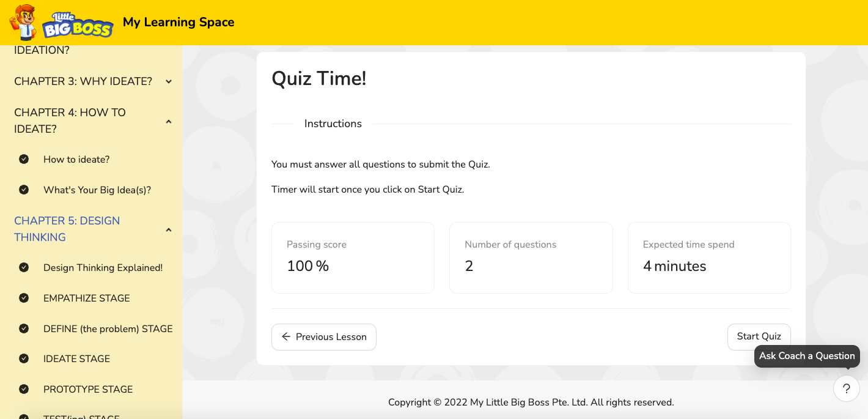The image size is (868, 419).
Task: Click the checkmark icon beside PROTOTYPE STAGE
Action: [24, 389]
